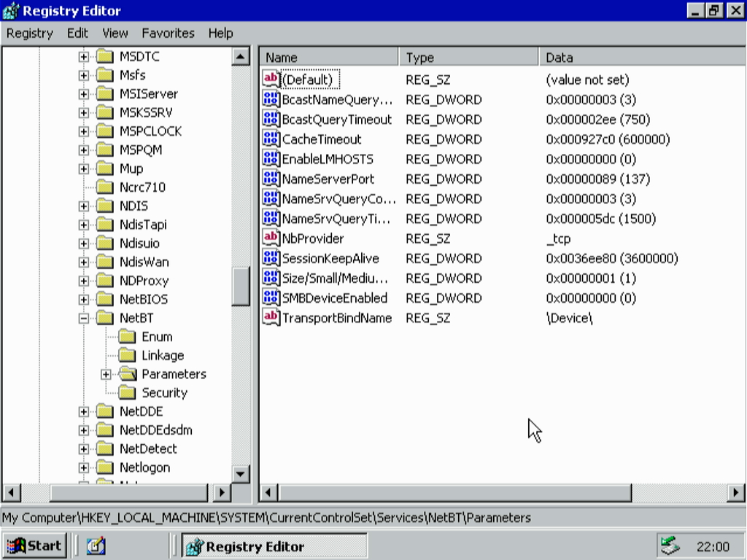The width and height of the screenshot is (747, 560).
Task: Click the 0x0036ee80 (3600000) data cell
Action: click(612, 258)
